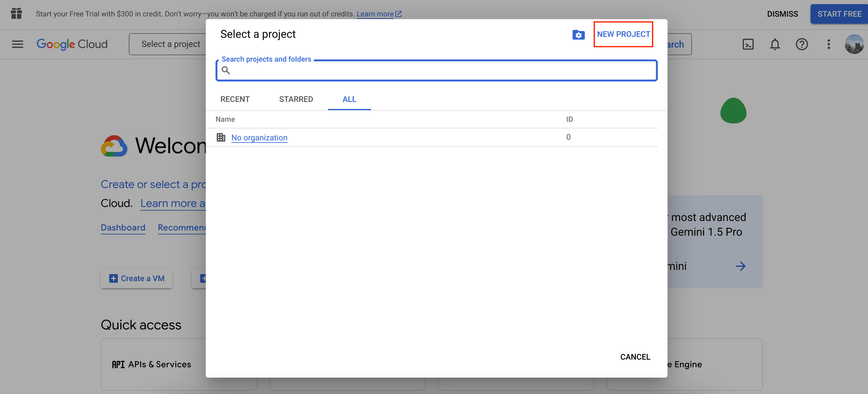Open the No organization link
This screenshot has width=868, height=394.
point(259,138)
